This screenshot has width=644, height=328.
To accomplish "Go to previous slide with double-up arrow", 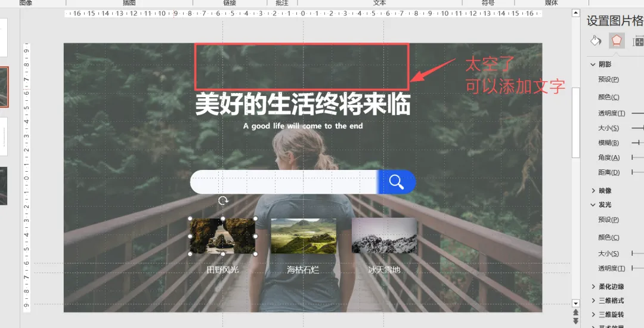I will click(576, 312).
